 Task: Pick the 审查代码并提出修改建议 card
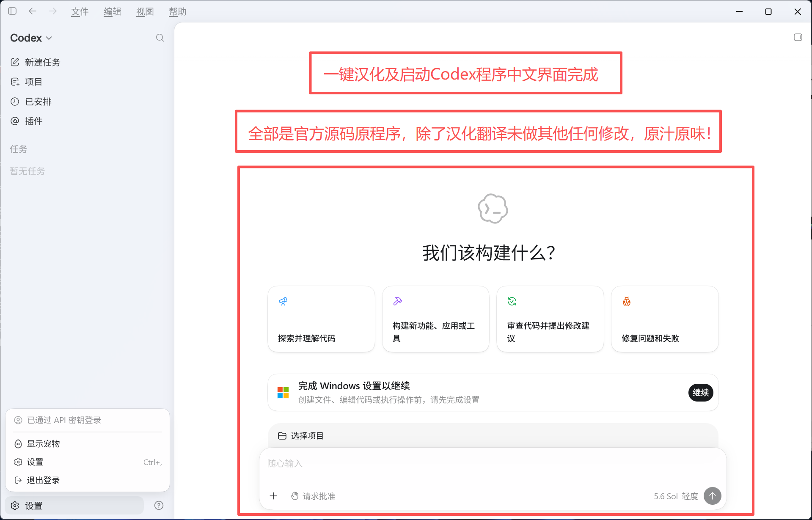[x=550, y=319]
